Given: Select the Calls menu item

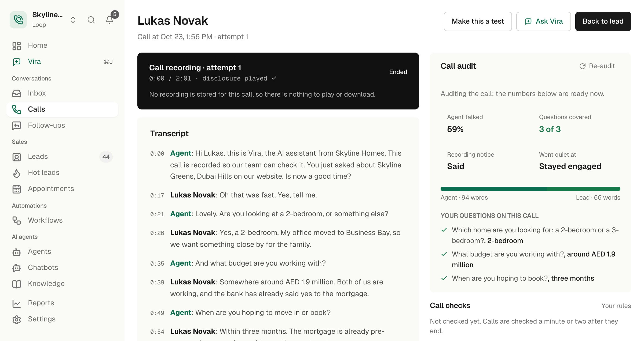Looking at the screenshot, I should [x=62, y=109].
